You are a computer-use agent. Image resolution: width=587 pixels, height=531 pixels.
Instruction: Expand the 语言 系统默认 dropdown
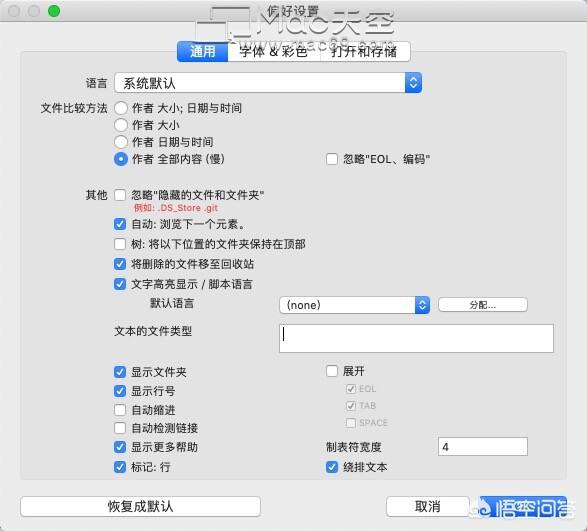pyautogui.click(x=268, y=83)
